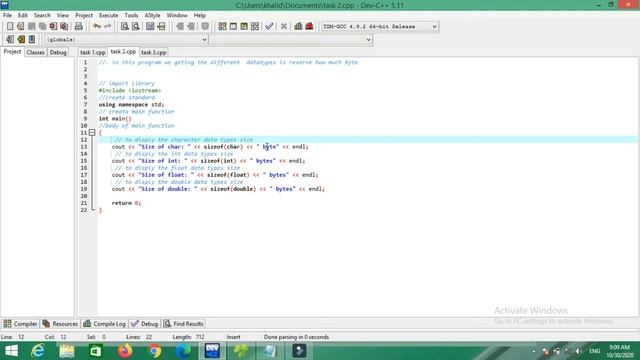Click the Save All toolbar icon
This screenshot has width=640, height=360.
(x=42, y=27)
